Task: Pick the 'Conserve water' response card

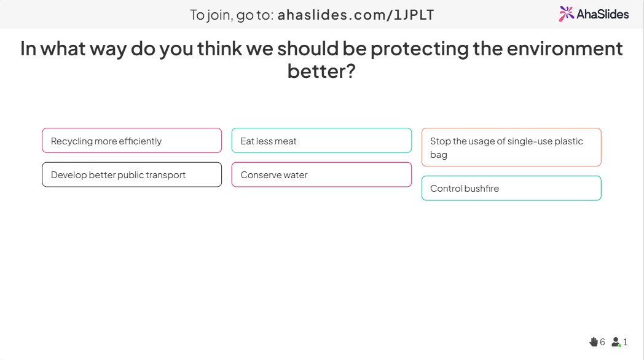Action: coord(321,174)
